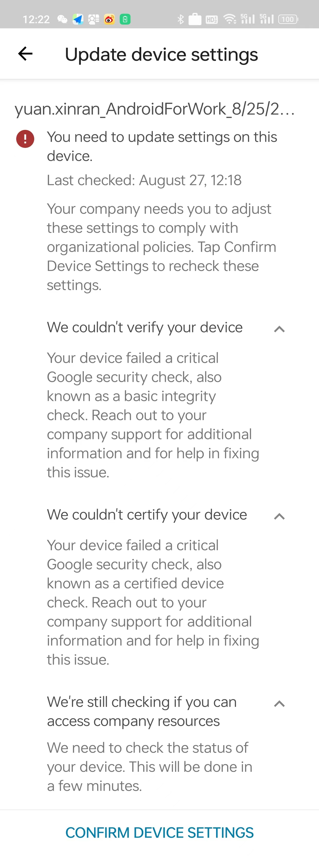The width and height of the screenshot is (319, 868).
Task: Collapse the 'We couldn't certify your device' section
Action: (x=280, y=516)
